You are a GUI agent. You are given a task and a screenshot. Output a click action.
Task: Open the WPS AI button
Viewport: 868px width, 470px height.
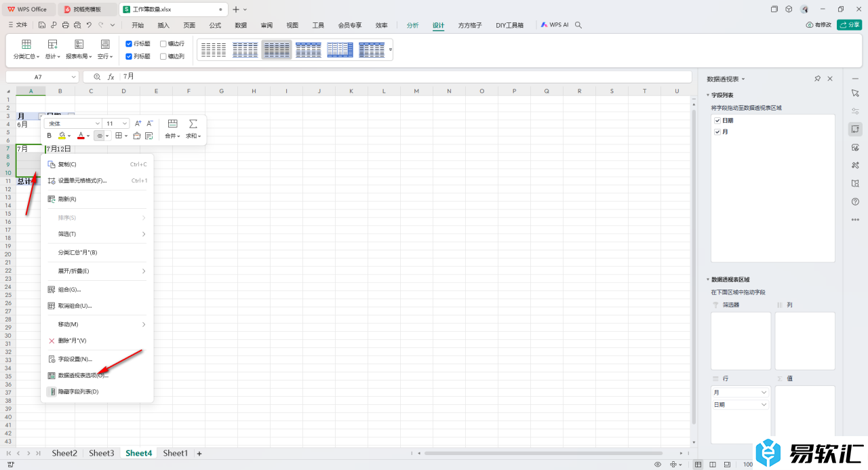(555, 25)
